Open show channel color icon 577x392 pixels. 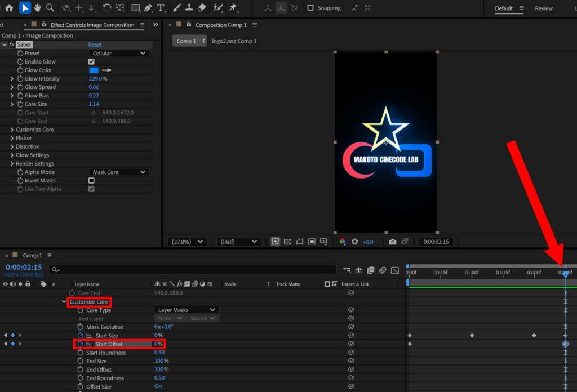(x=343, y=242)
